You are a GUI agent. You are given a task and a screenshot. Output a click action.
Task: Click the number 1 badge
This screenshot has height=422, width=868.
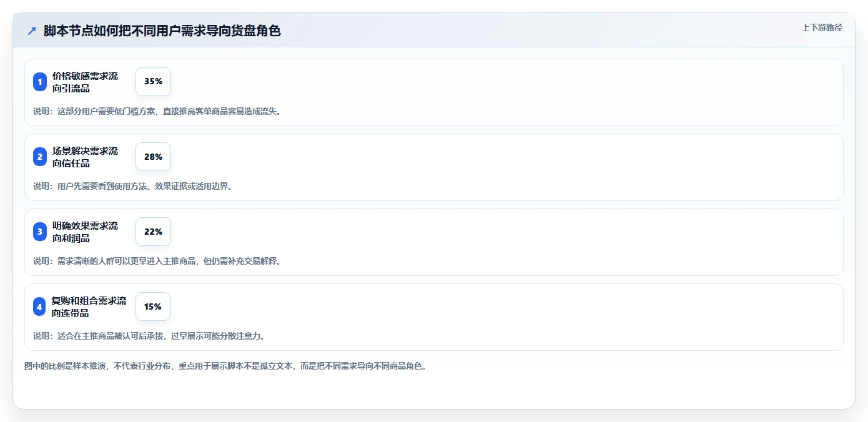40,82
